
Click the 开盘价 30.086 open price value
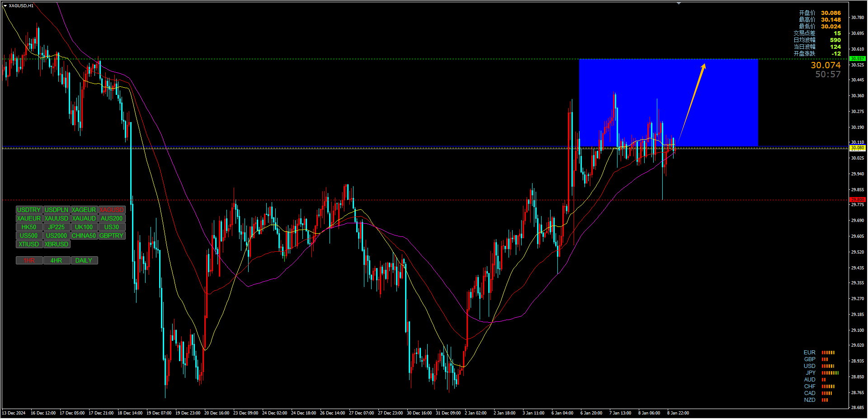click(x=831, y=13)
